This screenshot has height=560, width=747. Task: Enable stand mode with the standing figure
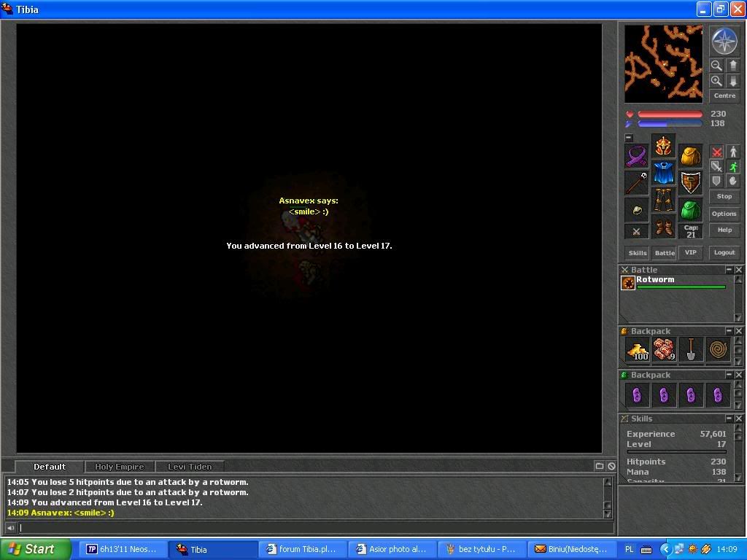[x=733, y=152]
